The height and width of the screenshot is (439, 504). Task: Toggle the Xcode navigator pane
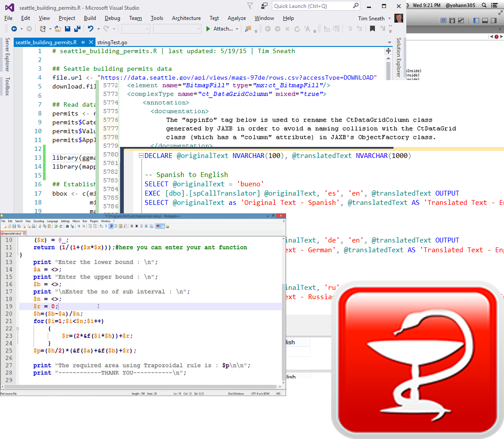coord(476,21)
